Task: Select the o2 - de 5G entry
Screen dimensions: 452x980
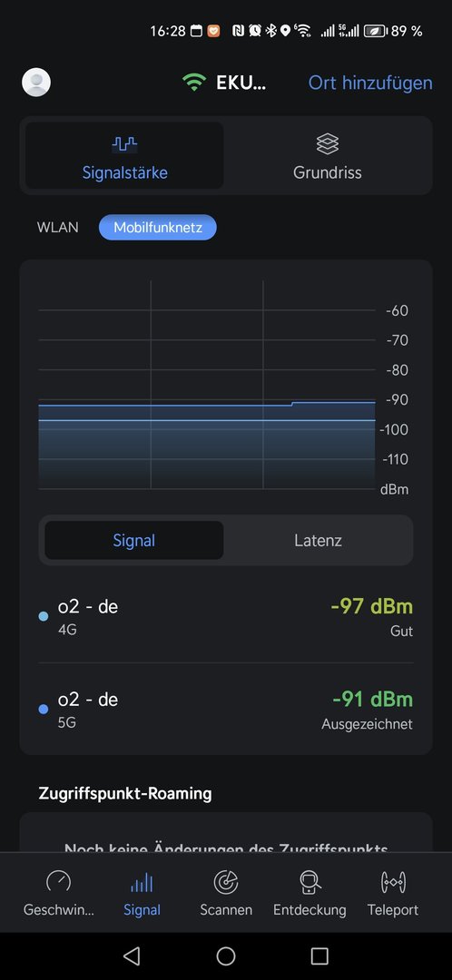Action: click(226, 710)
